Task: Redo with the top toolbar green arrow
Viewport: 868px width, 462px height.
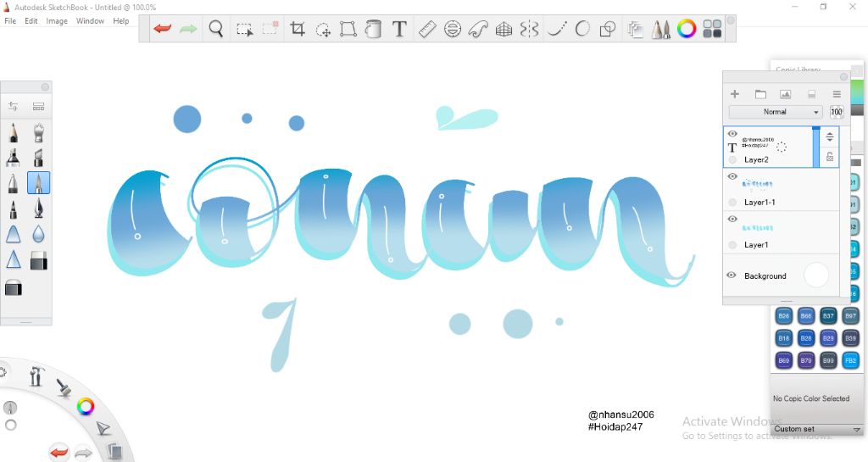Action: click(188, 28)
